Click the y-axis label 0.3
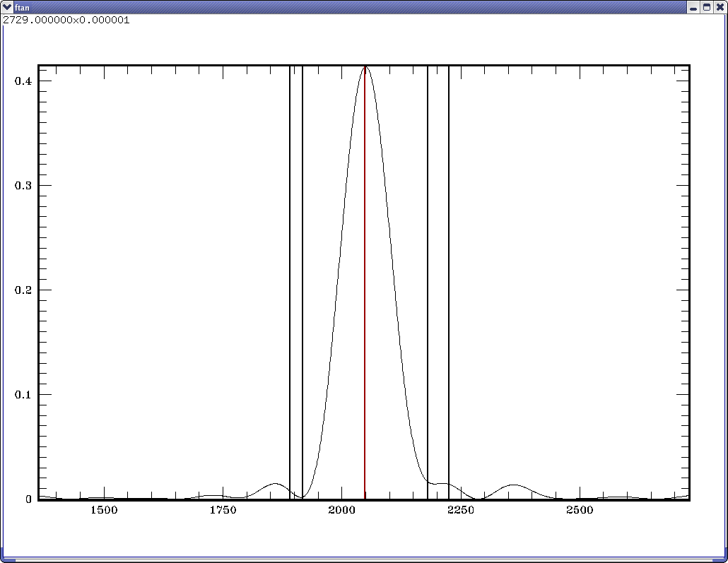This screenshot has width=728, height=563. click(x=23, y=186)
